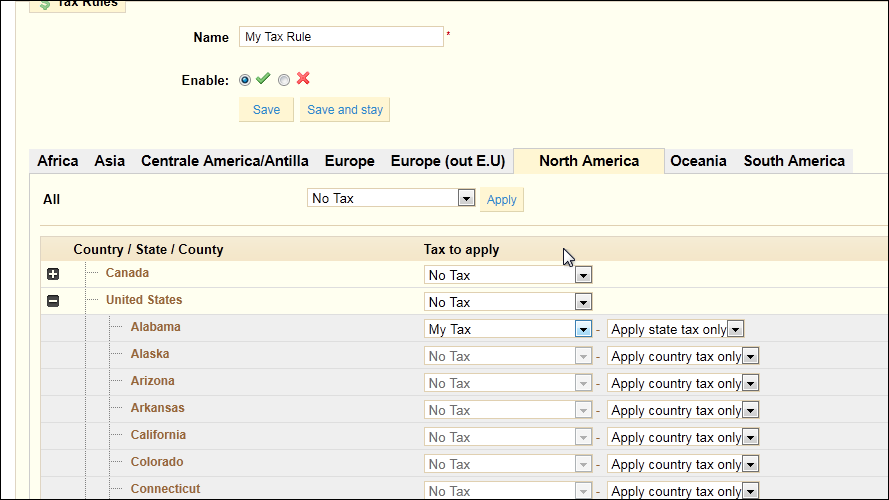Viewport: 889px width, 500px height.
Task: Open Alabama's My Tax dropdown
Action: (508, 329)
